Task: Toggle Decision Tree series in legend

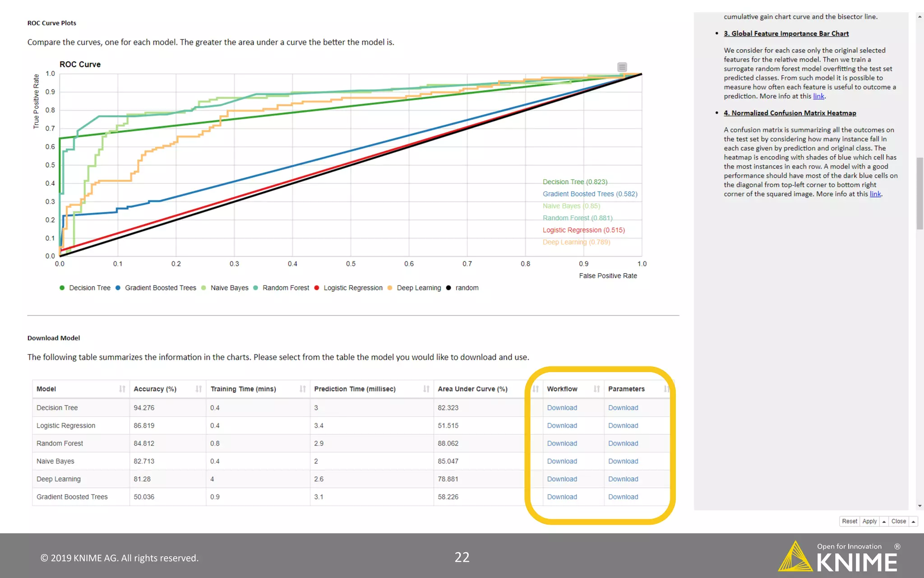Action: 89,288
